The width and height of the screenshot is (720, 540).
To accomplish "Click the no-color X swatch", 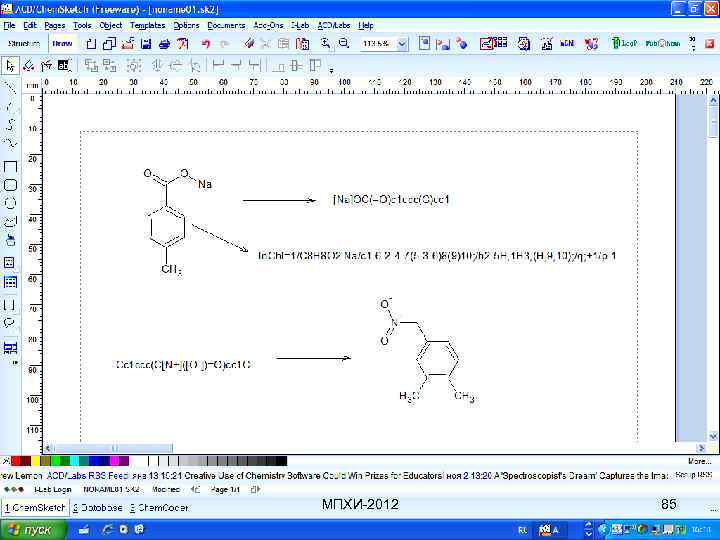I will coord(6,461).
